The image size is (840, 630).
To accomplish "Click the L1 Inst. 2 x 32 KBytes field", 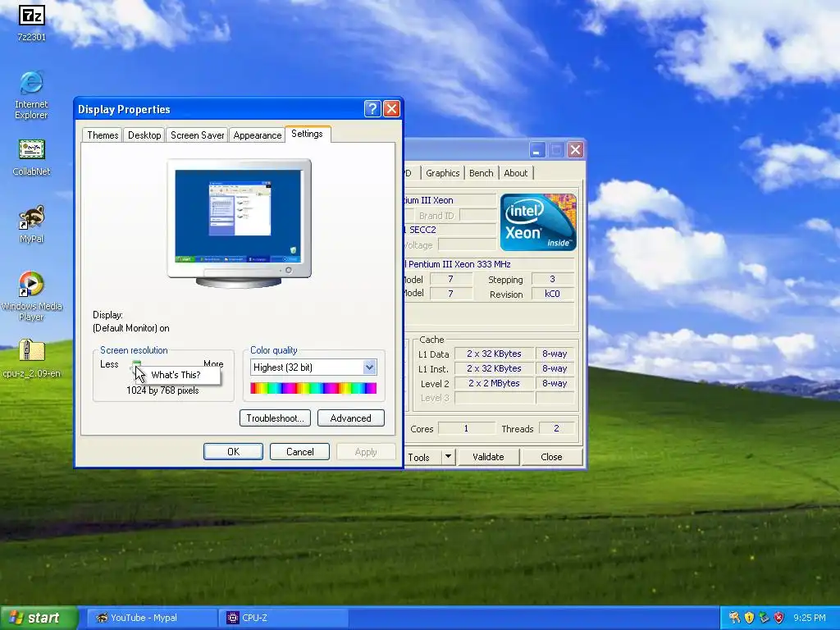I will [x=494, y=368].
